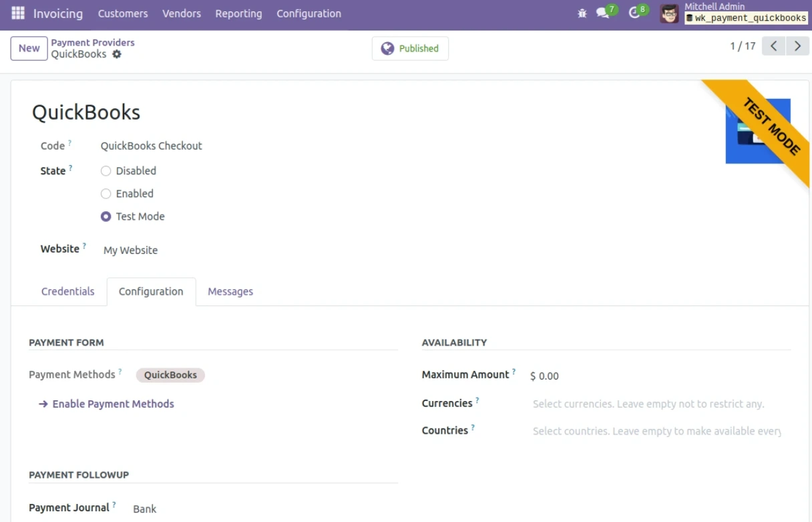The height and width of the screenshot is (522, 812).
Task: Open the Reporting menu
Action: point(238,13)
